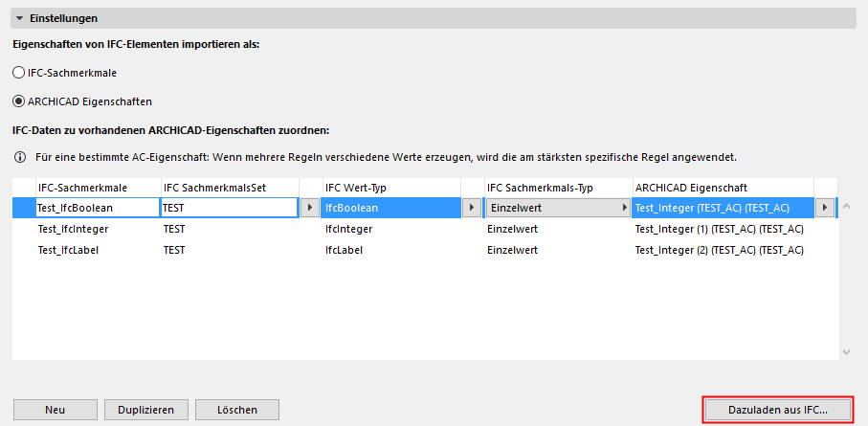Open arrow menu next to IfcBoolean value type
The image size is (868, 426).
coord(472,207)
